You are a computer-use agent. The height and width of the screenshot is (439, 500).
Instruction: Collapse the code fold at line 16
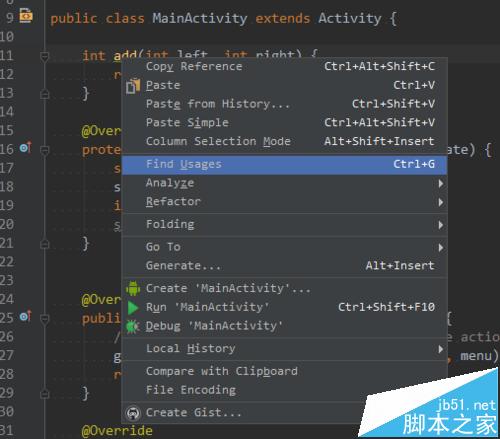pos(44,150)
